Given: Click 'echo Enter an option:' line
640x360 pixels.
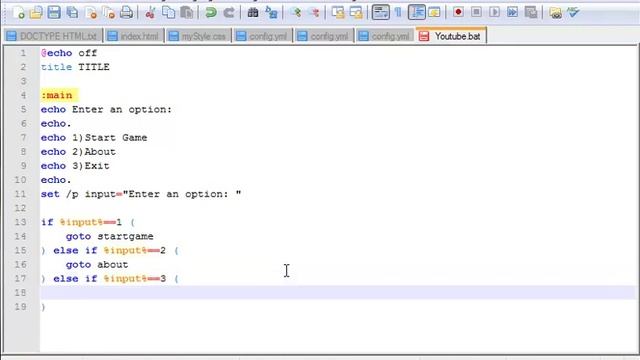Looking at the screenshot, I should (106, 109).
